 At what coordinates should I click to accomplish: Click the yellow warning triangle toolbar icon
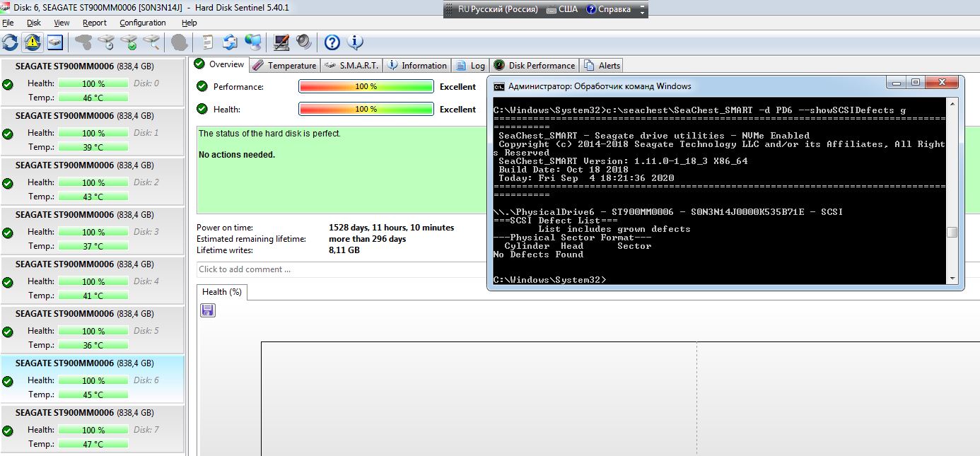32,42
